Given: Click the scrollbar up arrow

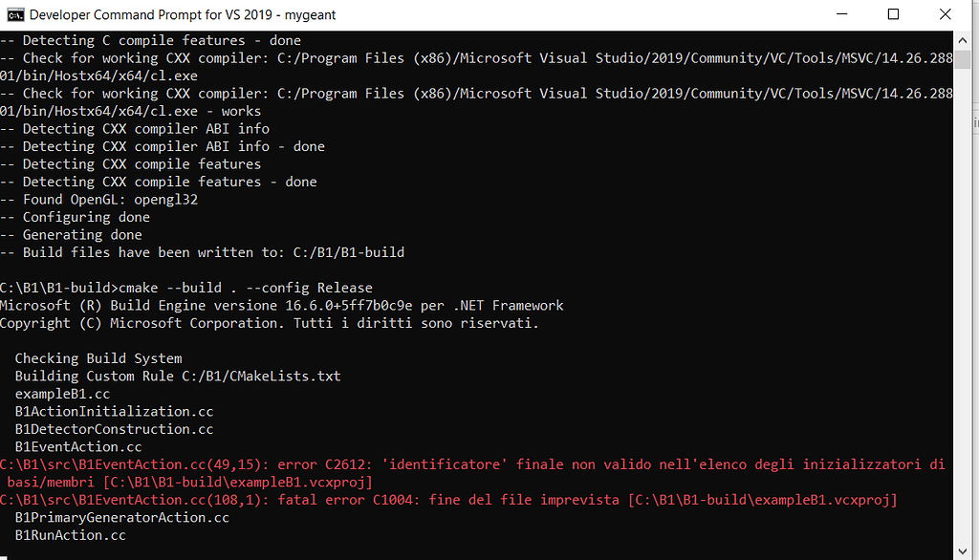Looking at the screenshot, I should click(964, 40).
